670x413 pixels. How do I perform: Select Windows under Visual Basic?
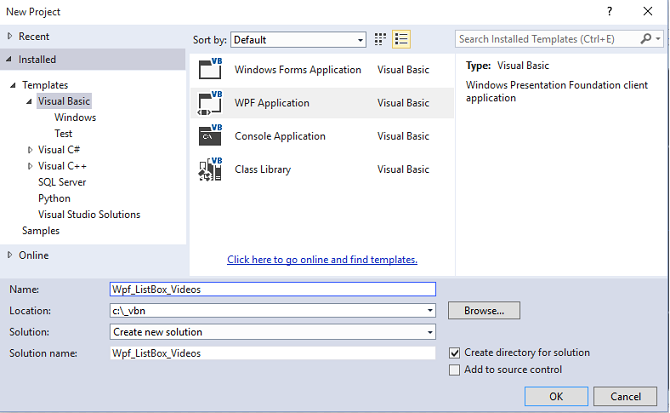(75, 117)
